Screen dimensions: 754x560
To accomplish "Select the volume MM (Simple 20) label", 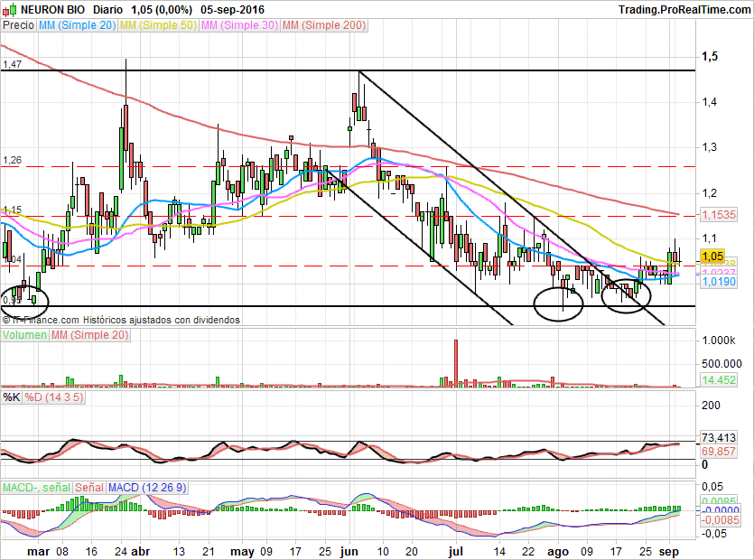I will click(89, 335).
